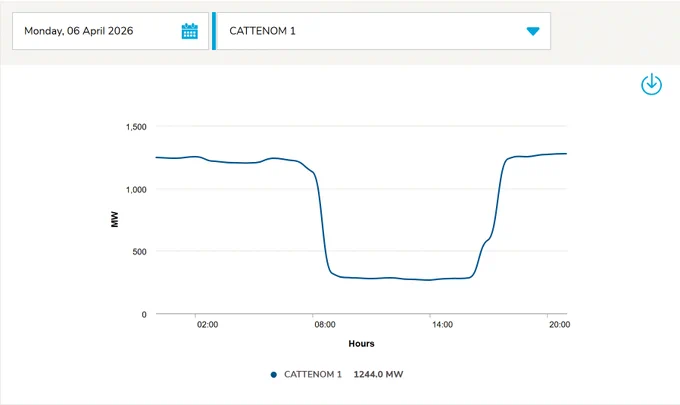
Task: Expand the CATTENOM 1 unit dropdown arrow
Action: click(533, 31)
